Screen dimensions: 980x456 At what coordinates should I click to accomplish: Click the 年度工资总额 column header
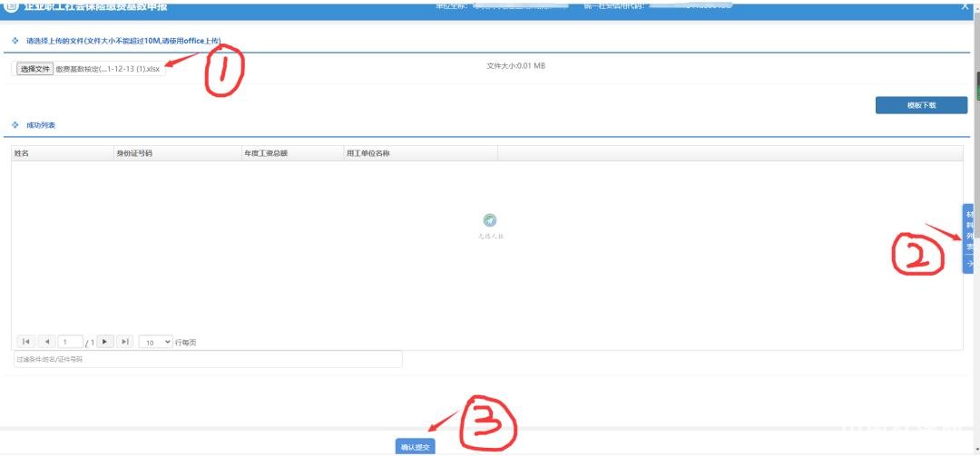click(265, 153)
